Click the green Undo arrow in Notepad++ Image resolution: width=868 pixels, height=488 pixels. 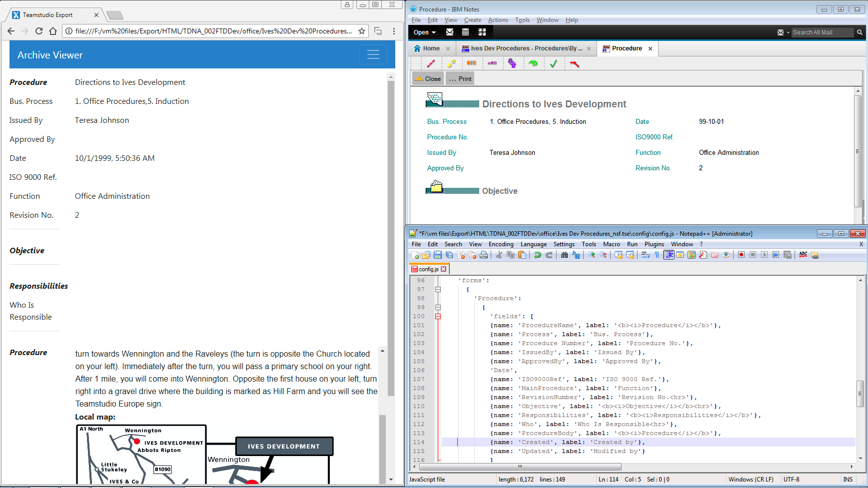[x=538, y=255]
